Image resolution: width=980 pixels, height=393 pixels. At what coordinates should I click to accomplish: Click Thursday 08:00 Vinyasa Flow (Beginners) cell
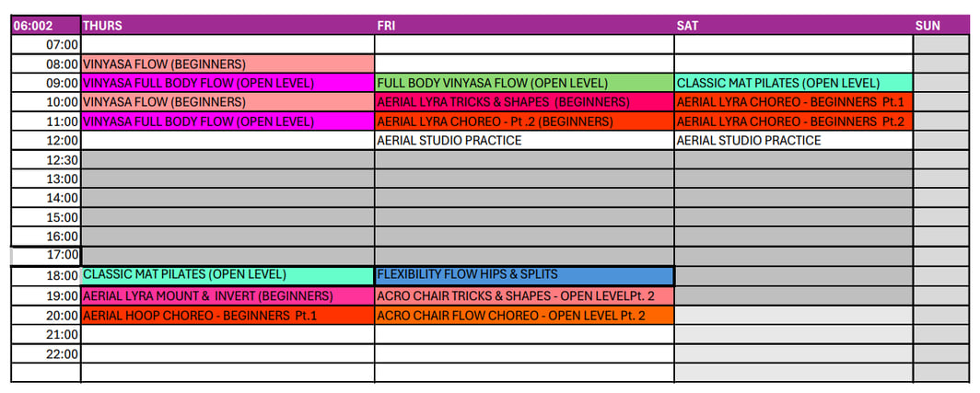click(227, 64)
